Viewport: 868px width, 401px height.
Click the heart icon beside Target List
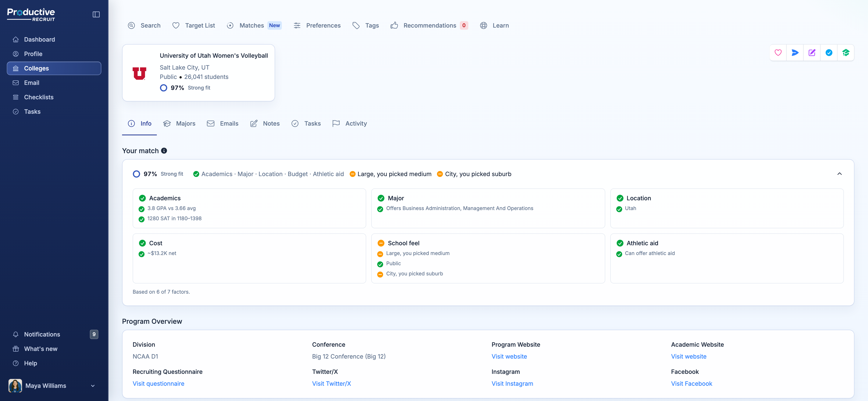click(176, 25)
